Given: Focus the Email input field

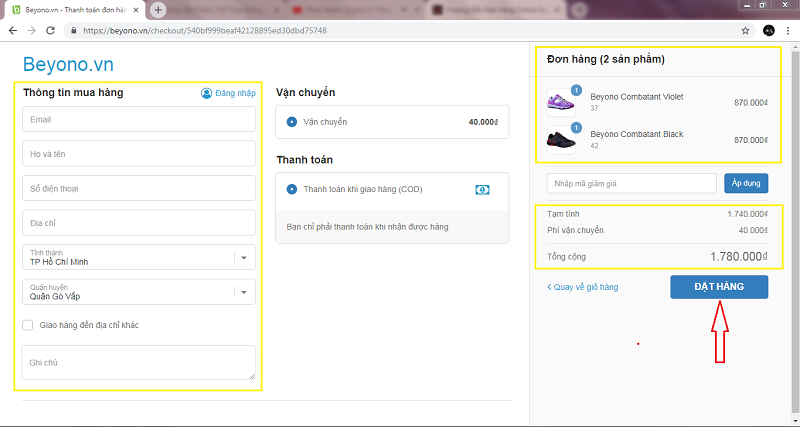Looking at the screenshot, I should (139, 119).
